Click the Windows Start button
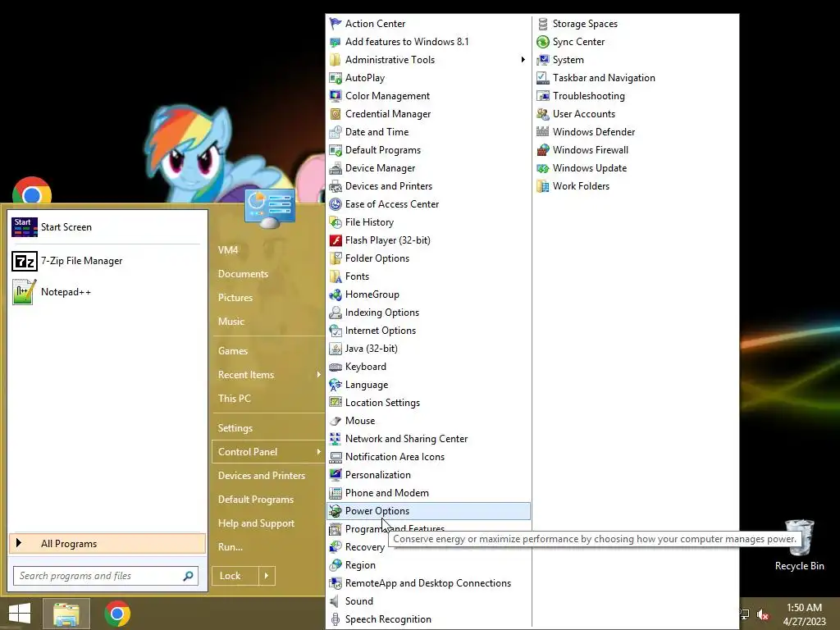840x630 pixels. point(20,614)
